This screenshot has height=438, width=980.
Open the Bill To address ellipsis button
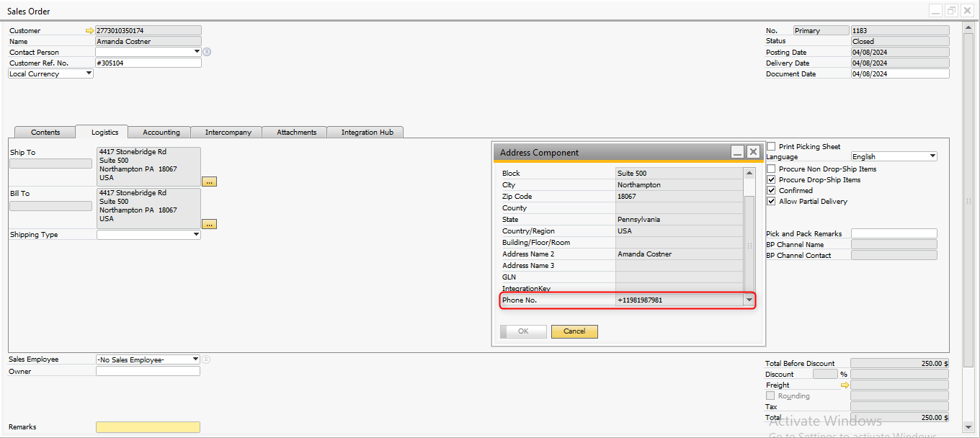(209, 224)
